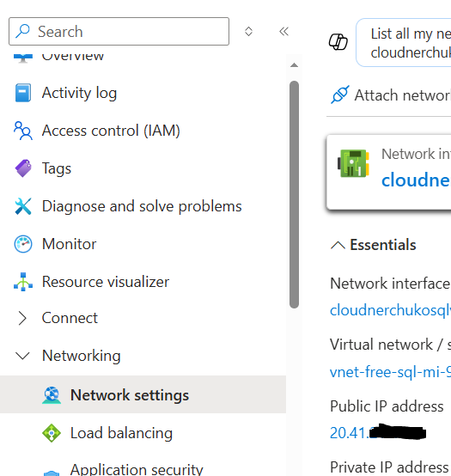The width and height of the screenshot is (451, 476).
Task: Select the Connect menu label
Action: pyautogui.click(x=70, y=318)
